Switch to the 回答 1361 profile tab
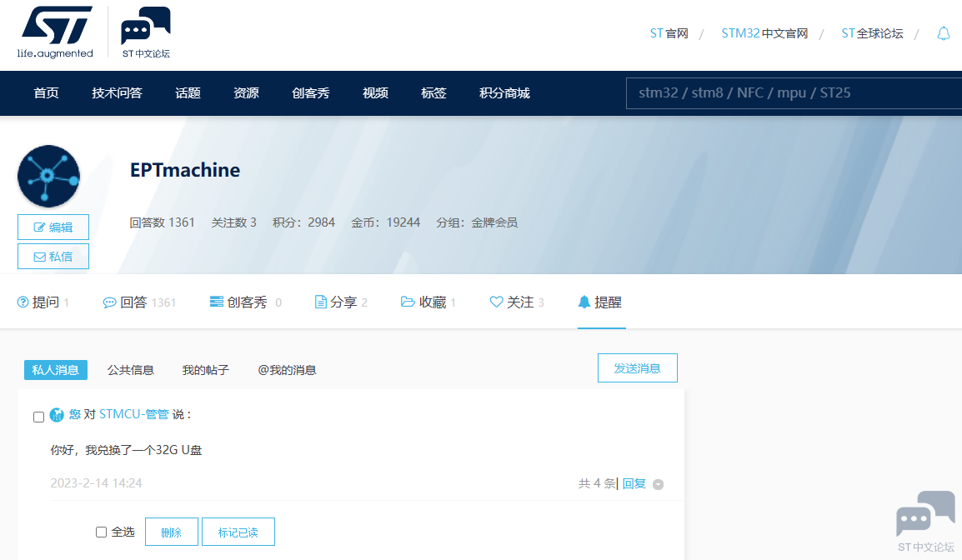 pos(139,302)
